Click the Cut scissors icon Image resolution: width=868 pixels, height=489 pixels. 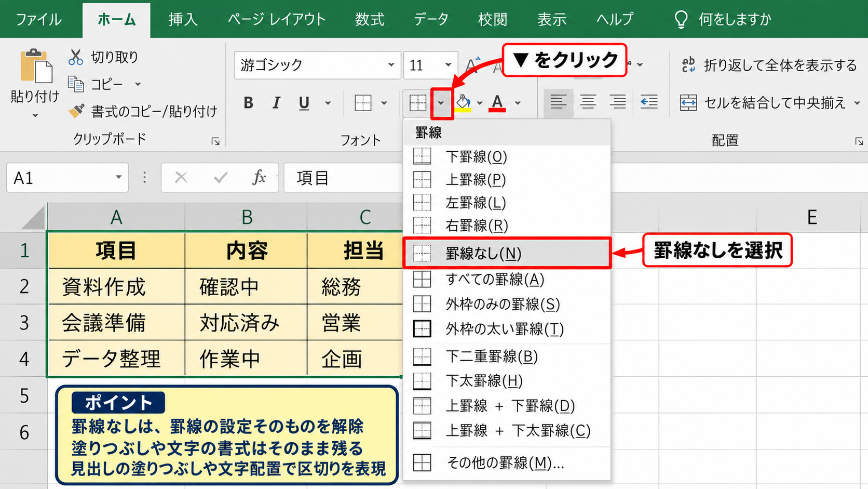[x=76, y=57]
